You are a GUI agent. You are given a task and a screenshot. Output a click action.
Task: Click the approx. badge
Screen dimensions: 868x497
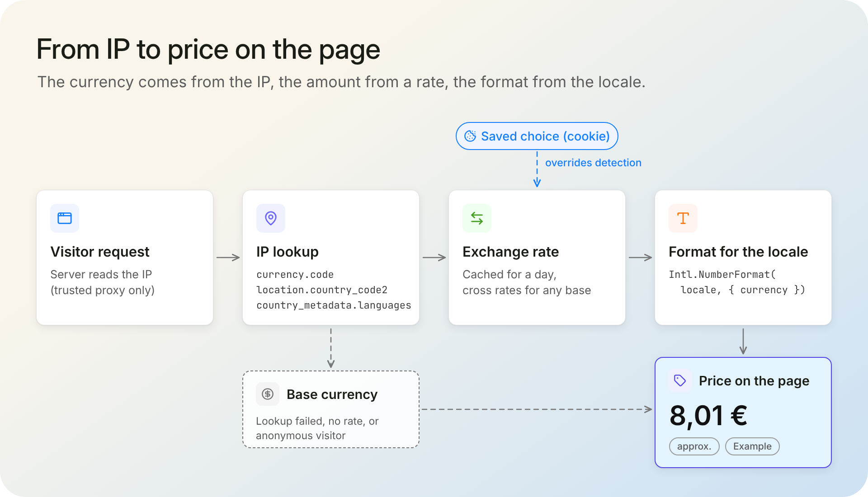694,446
